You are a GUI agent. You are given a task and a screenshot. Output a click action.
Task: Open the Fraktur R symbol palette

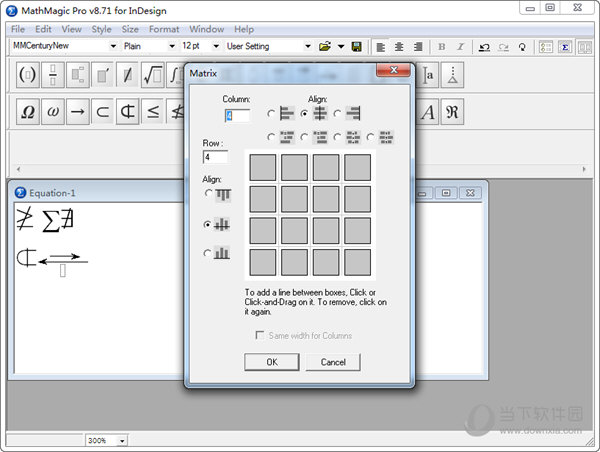pyautogui.click(x=452, y=112)
